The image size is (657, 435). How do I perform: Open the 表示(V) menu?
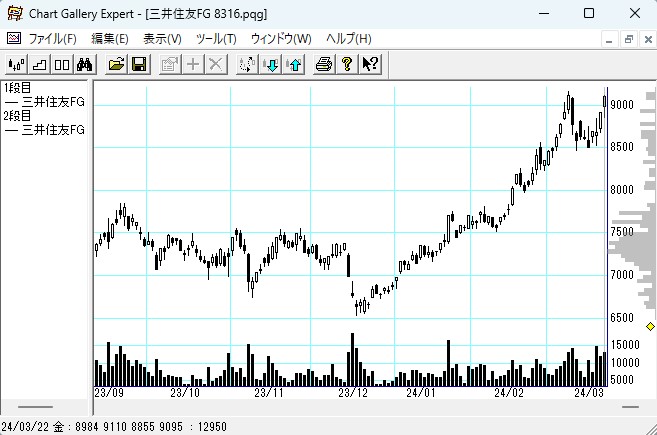pyautogui.click(x=162, y=39)
